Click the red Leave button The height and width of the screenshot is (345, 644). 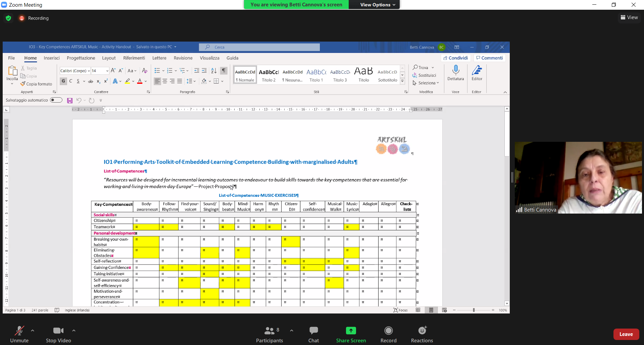[626, 334]
